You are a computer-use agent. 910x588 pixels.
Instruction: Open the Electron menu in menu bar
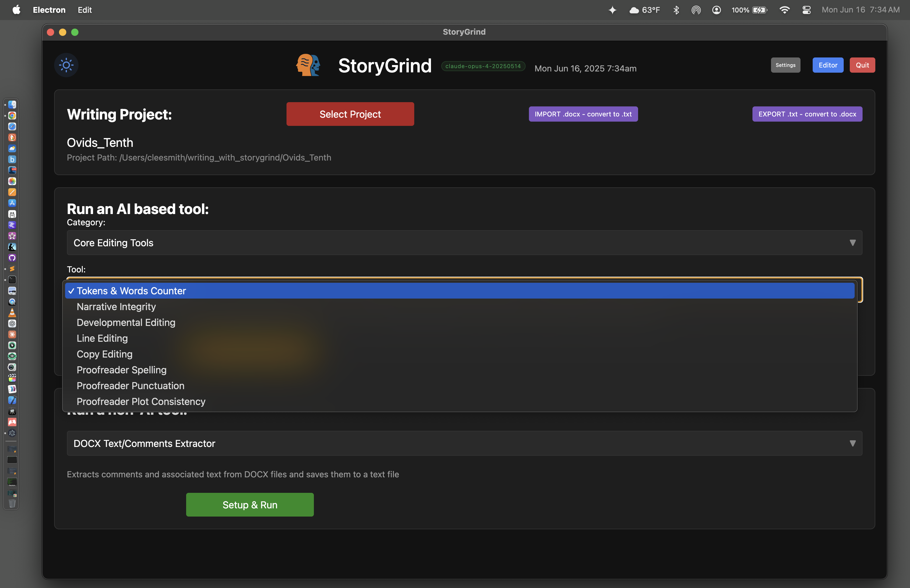coord(49,10)
